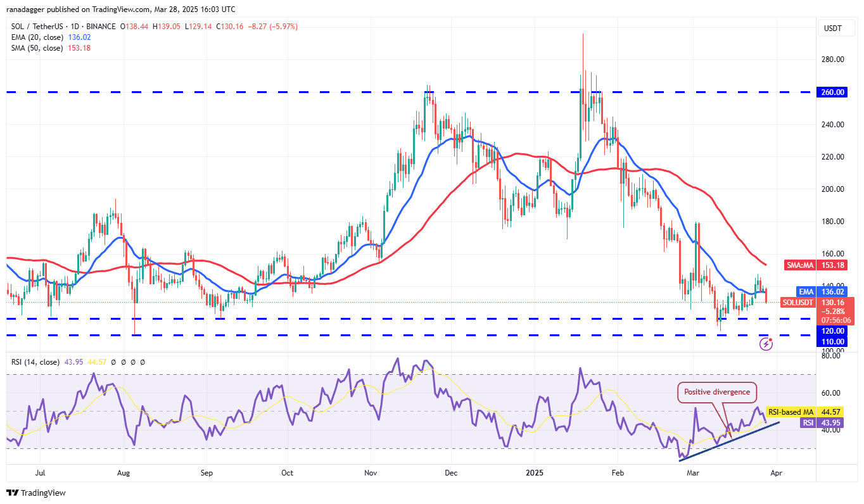The height and width of the screenshot is (504, 864).
Task: Click the purple lightning bolt icon
Action: click(x=766, y=344)
